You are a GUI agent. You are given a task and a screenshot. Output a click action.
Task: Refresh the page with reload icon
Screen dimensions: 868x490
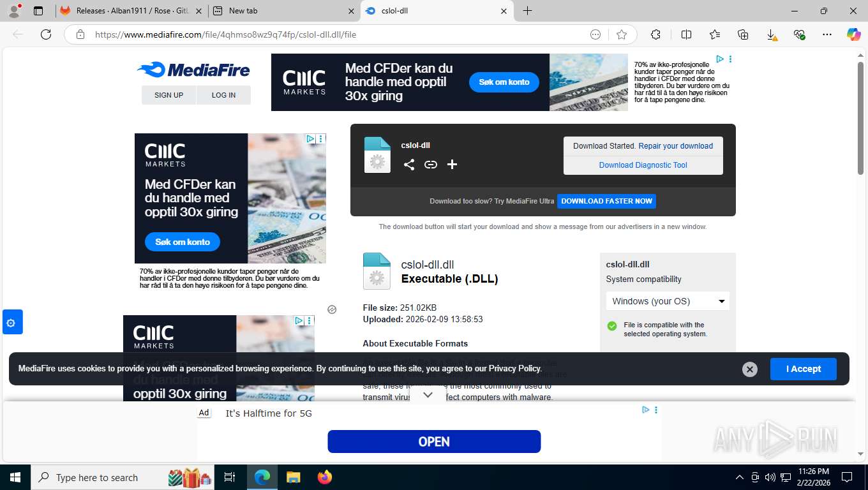(46, 34)
